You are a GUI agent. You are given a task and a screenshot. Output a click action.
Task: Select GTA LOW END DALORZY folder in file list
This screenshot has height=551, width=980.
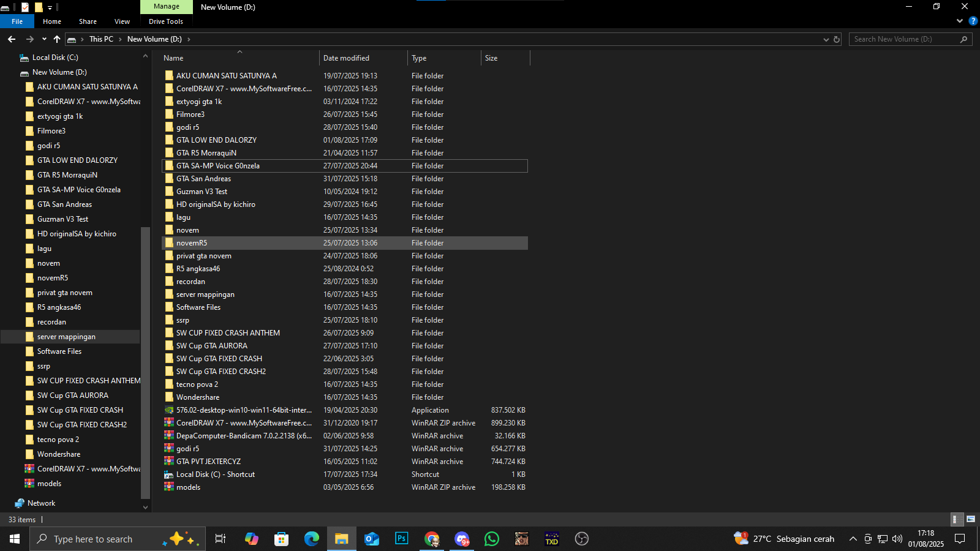coord(216,140)
